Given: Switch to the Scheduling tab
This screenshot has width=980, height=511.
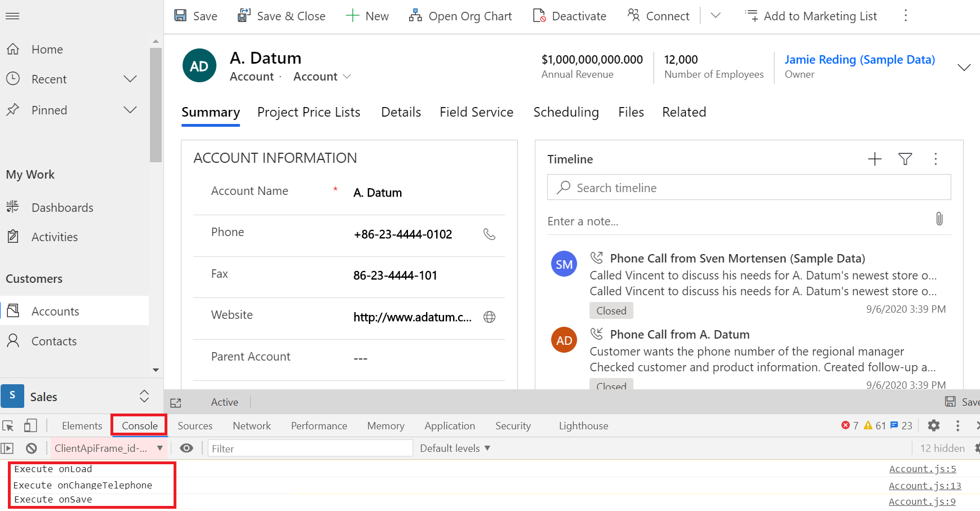Looking at the screenshot, I should [566, 112].
